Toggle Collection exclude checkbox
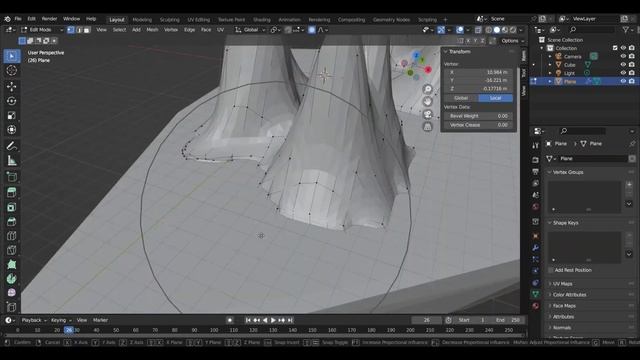Screen dimensions: 640x360 [x=615, y=48]
